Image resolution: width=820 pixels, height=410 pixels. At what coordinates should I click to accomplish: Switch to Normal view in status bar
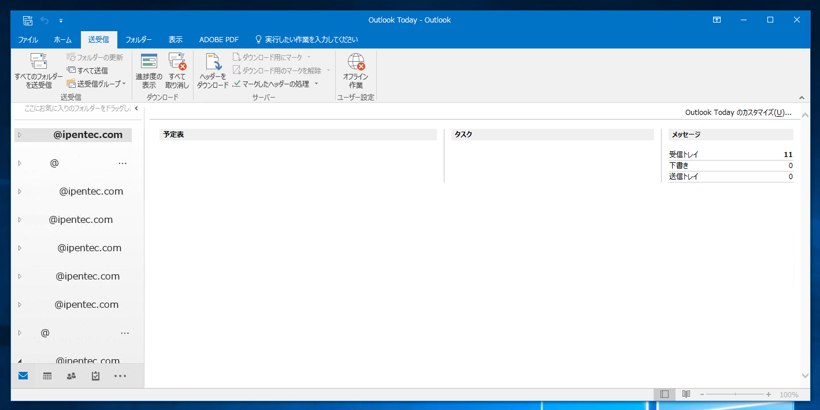pos(664,394)
